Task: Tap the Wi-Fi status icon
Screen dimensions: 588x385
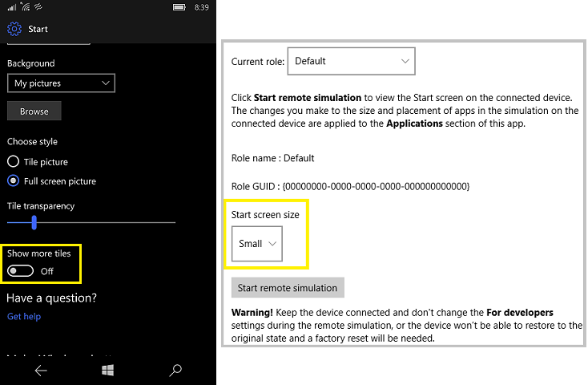Action: [x=27, y=7]
